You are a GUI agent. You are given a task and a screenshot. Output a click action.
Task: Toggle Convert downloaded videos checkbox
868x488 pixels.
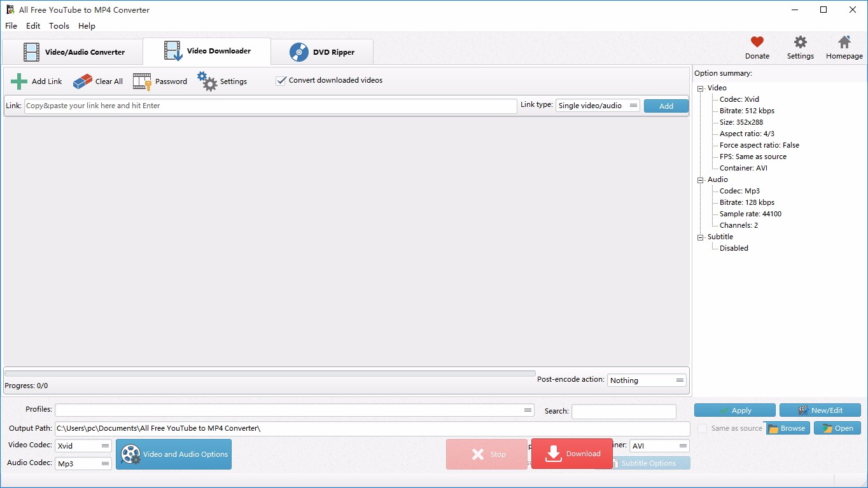(x=281, y=81)
